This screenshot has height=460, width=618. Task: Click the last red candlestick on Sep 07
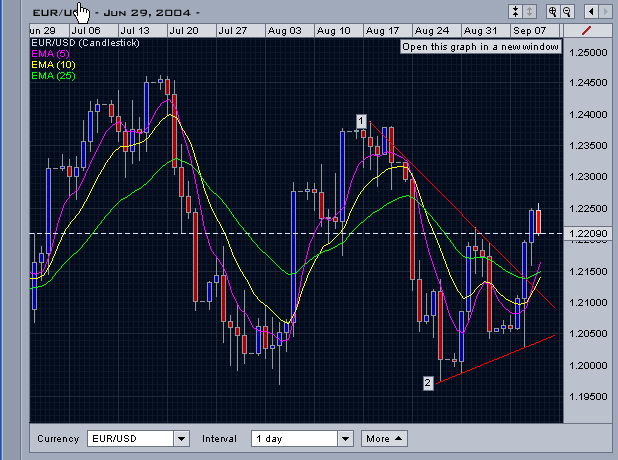[538, 222]
